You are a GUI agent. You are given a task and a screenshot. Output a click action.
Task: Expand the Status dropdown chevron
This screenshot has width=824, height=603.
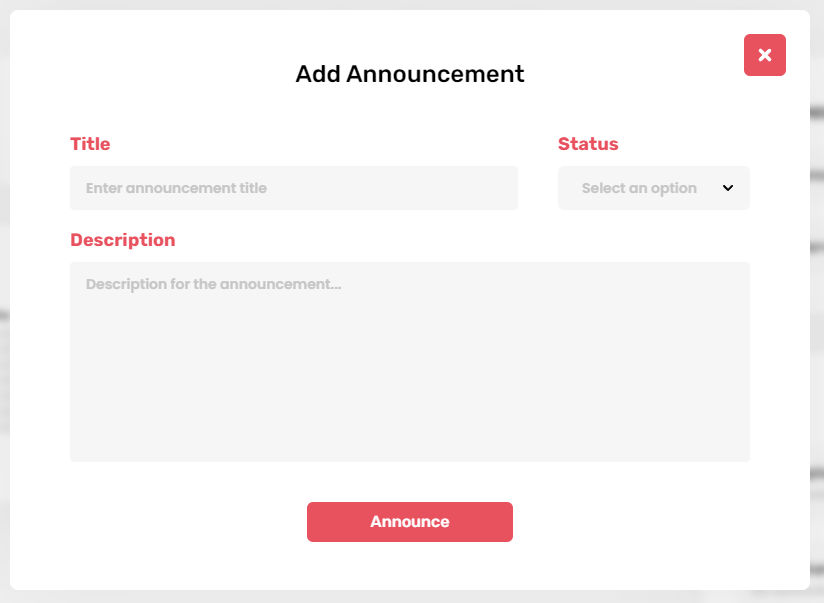click(728, 188)
